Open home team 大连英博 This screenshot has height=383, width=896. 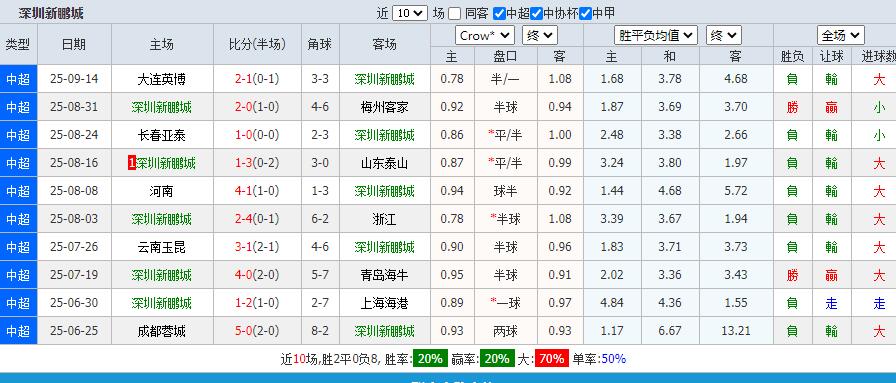pos(162,79)
